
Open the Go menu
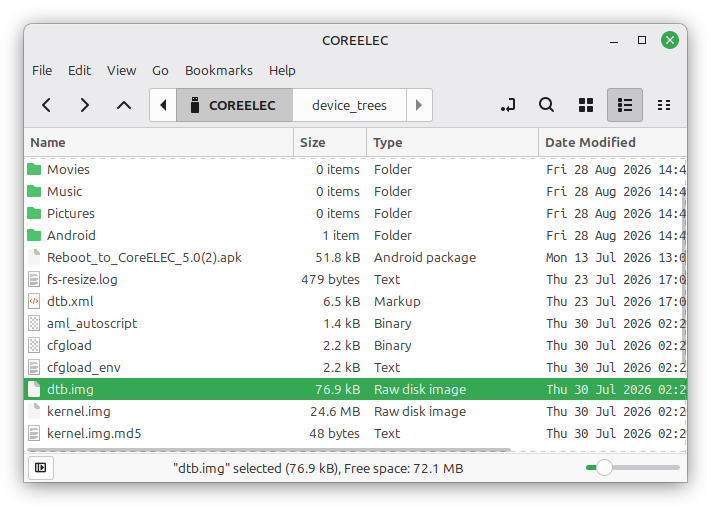[x=160, y=71]
